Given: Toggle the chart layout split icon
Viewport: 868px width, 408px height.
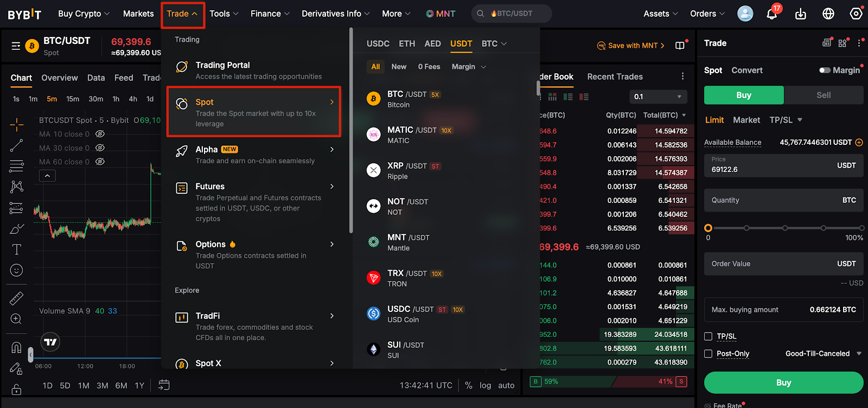Looking at the screenshot, I should click(x=680, y=46).
